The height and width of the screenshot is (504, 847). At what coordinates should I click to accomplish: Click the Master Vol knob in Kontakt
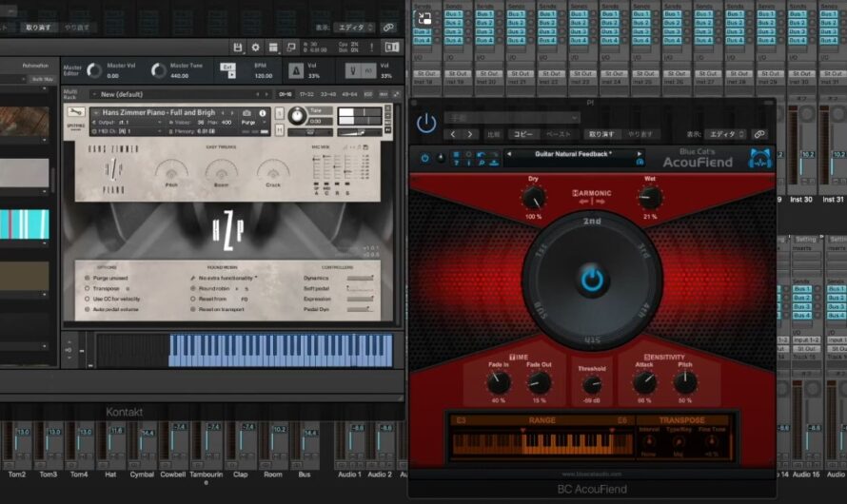94,70
